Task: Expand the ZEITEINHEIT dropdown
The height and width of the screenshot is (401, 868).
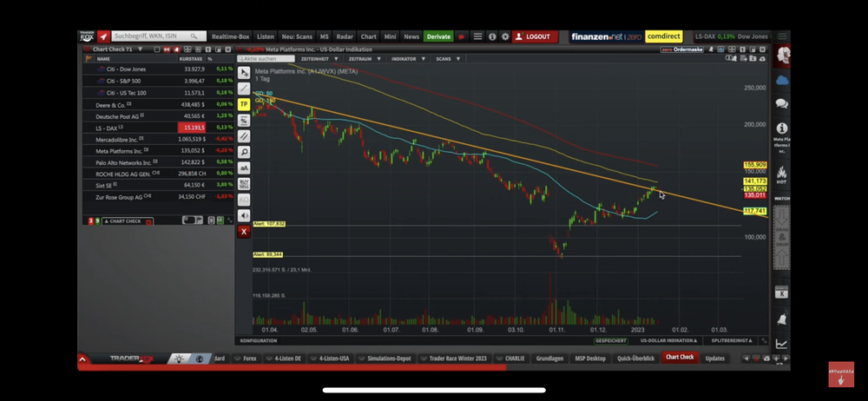Action: coord(319,59)
